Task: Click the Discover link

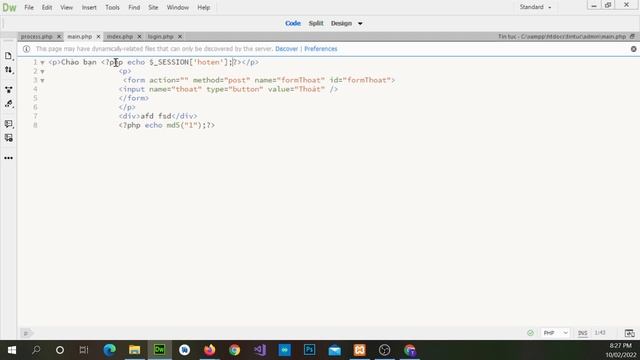Action: pos(287,49)
